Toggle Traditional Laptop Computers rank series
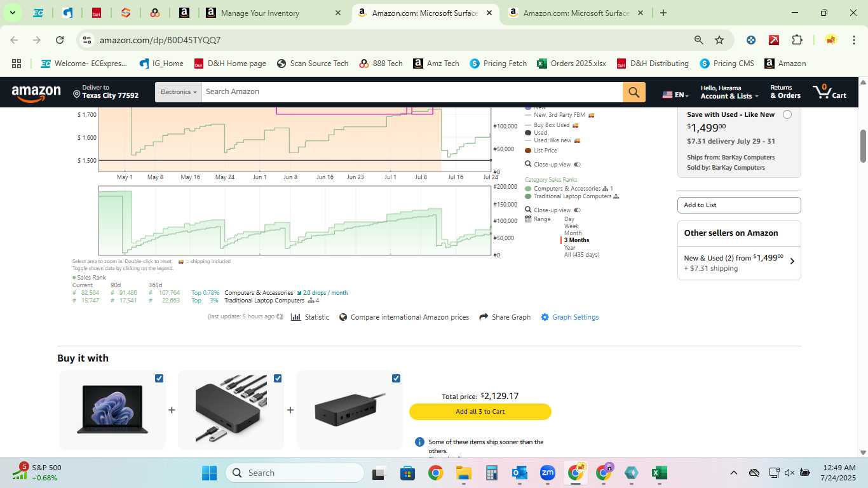This screenshot has width=868, height=488. [x=571, y=196]
